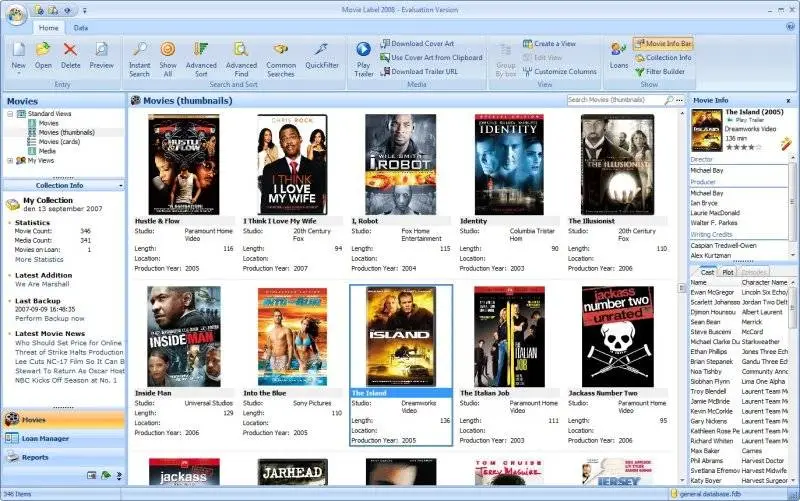Viewport: 800px width, 501px height.
Task: Select the Identity cover thumbnail
Action: pos(509,164)
